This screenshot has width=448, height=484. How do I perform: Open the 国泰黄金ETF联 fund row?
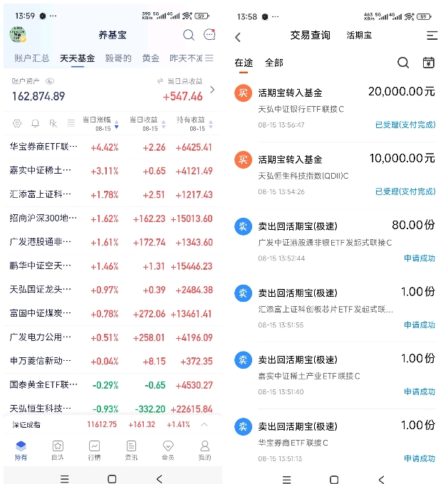pyautogui.click(x=113, y=385)
